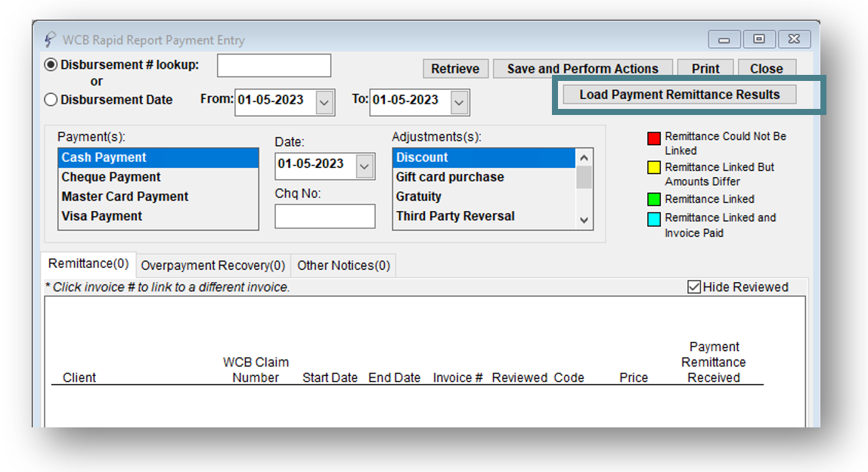Image resolution: width=868 pixels, height=472 pixels.
Task: Select Master Card Payment option
Action: (158, 197)
